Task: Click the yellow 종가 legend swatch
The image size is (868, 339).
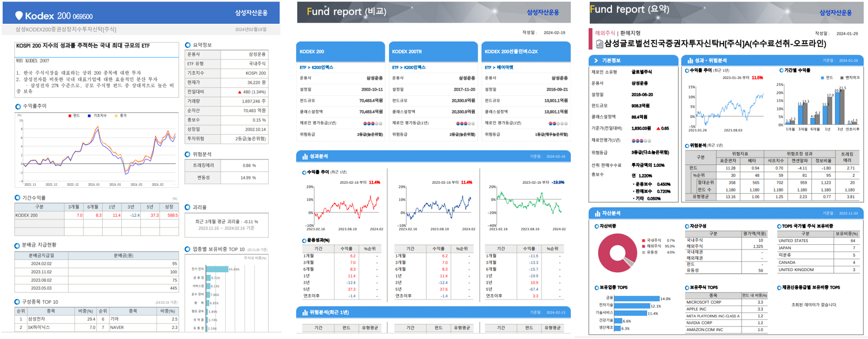Action: 116,116
